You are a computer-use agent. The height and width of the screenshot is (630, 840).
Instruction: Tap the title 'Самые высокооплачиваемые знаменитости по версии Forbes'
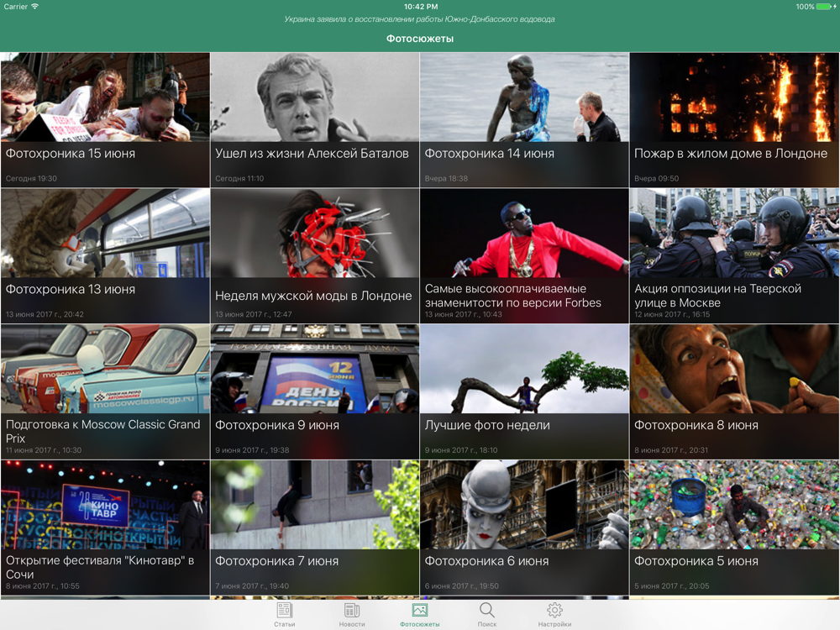pos(512,296)
